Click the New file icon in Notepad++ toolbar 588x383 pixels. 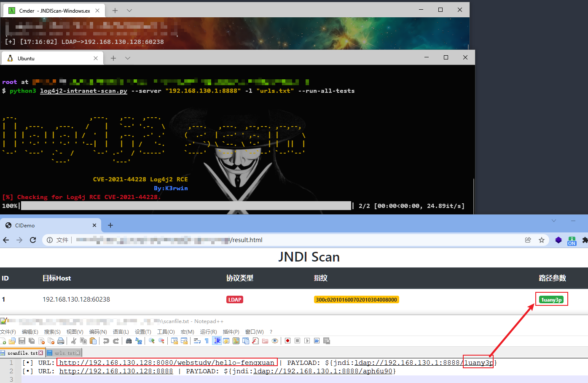3,341
